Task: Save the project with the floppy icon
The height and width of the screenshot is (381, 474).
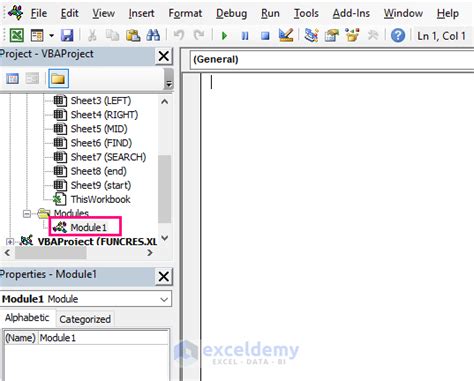Action: point(67,35)
